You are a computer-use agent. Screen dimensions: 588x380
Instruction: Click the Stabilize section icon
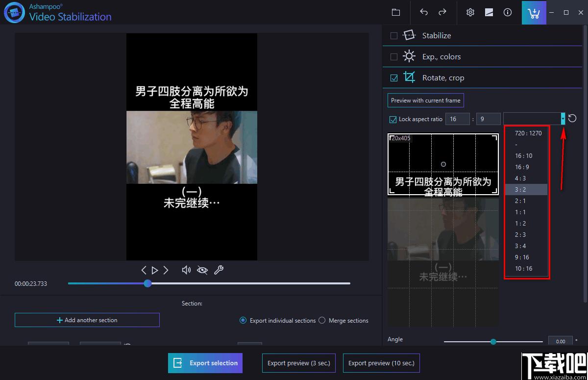[409, 35]
